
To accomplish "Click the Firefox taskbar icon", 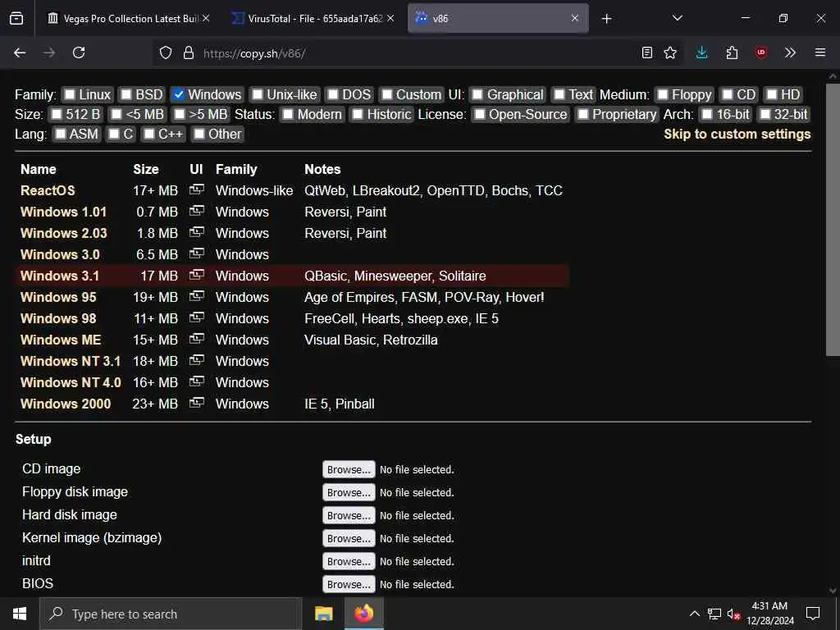I will coord(363,614).
